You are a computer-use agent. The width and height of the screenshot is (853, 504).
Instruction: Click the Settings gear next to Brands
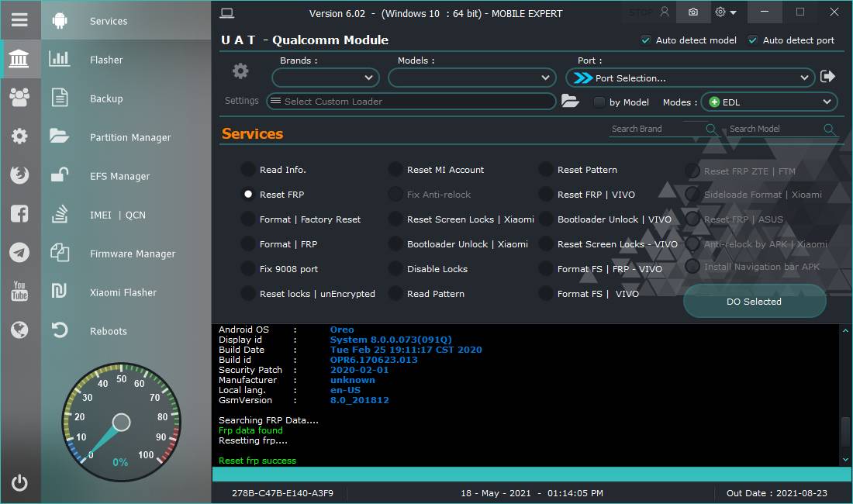pos(240,71)
